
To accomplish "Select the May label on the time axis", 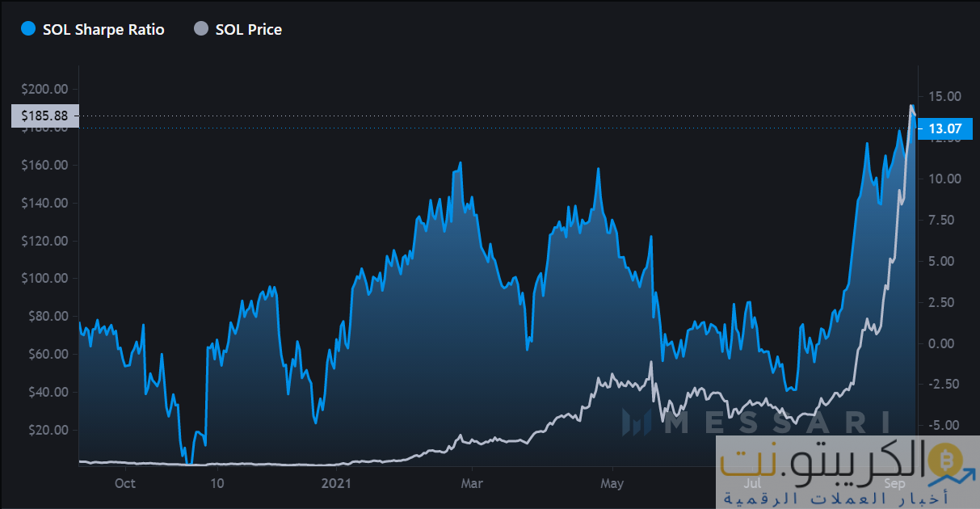I will click(612, 484).
